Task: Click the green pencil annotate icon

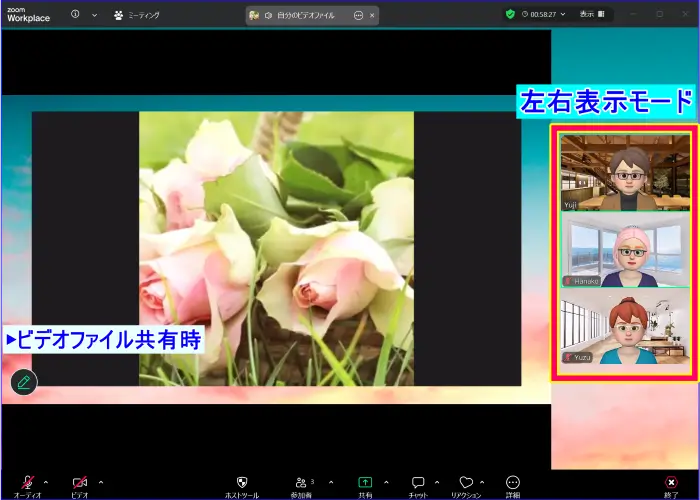Action: (x=24, y=382)
